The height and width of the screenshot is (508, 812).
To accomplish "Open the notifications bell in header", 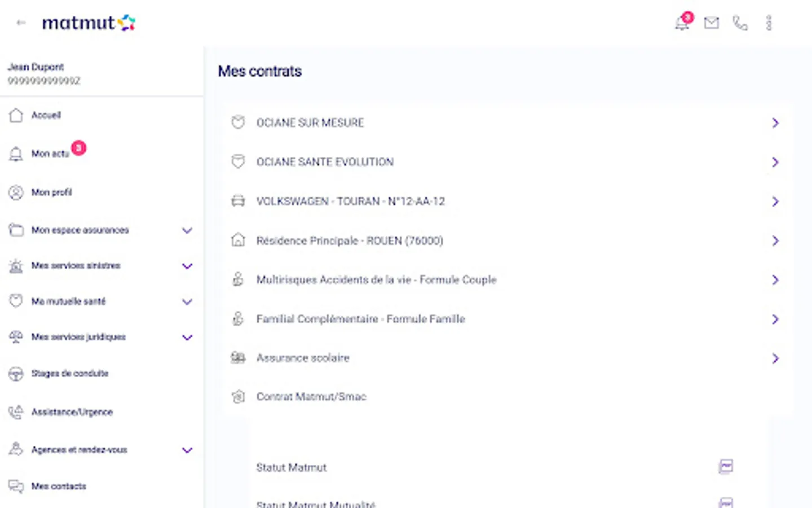I will coord(682,23).
